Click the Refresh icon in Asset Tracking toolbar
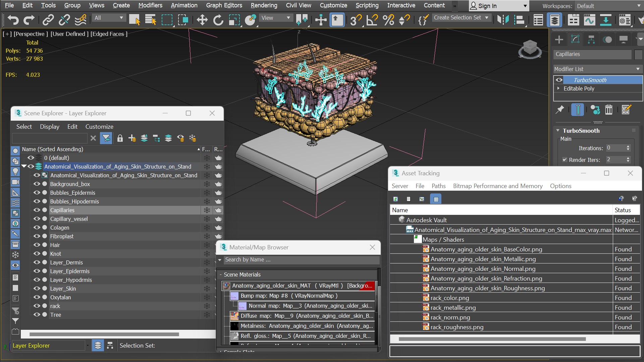644x362 pixels. coord(395,199)
